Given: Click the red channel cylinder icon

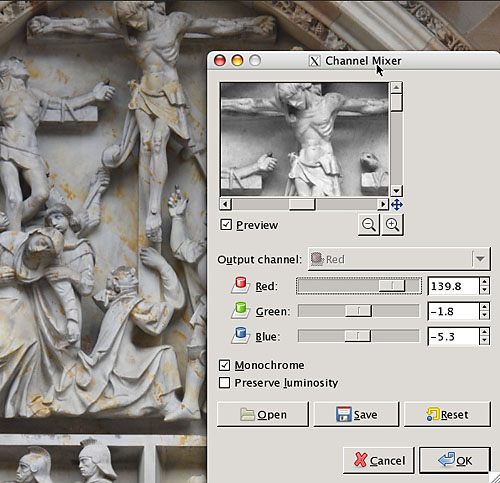Looking at the screenshot, I should [240, 285].
